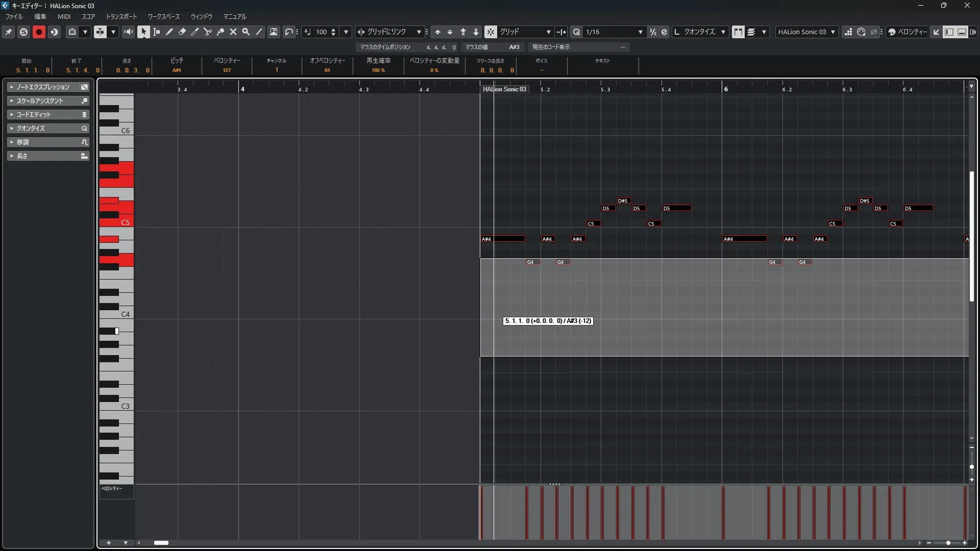The image size is (980, 551).
Task: Select the Mute X tool
Action: [233, 32]
